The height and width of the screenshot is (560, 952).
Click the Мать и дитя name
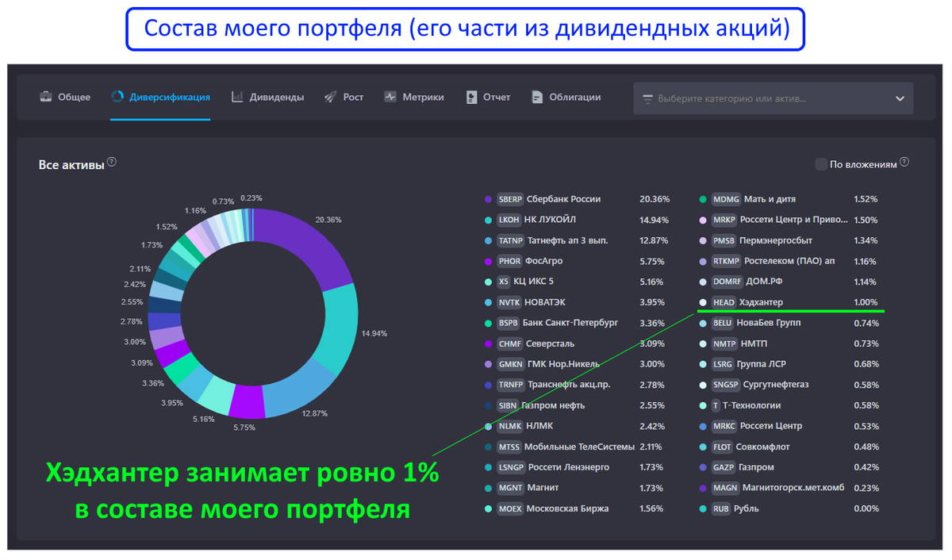(x=770, y=199)
